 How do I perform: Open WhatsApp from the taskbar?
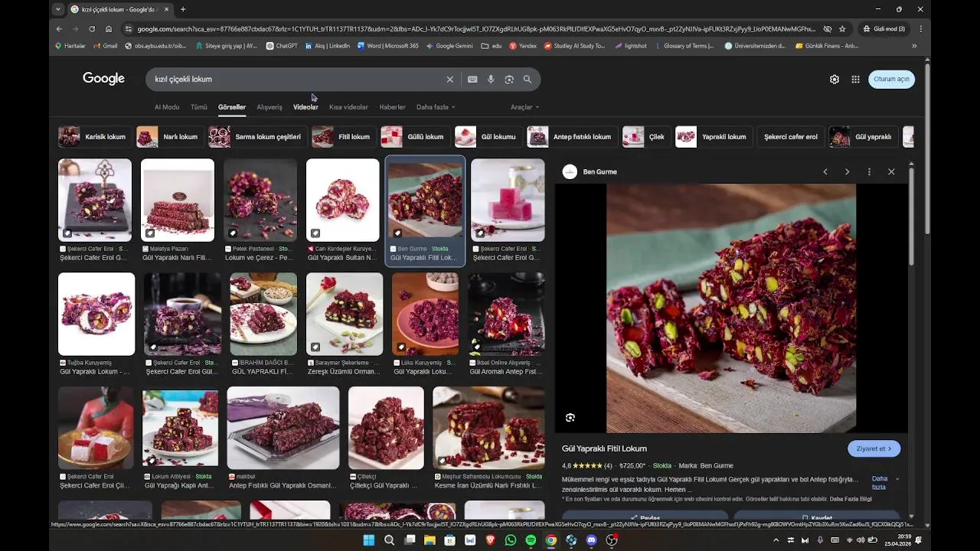tap(511, 540)
